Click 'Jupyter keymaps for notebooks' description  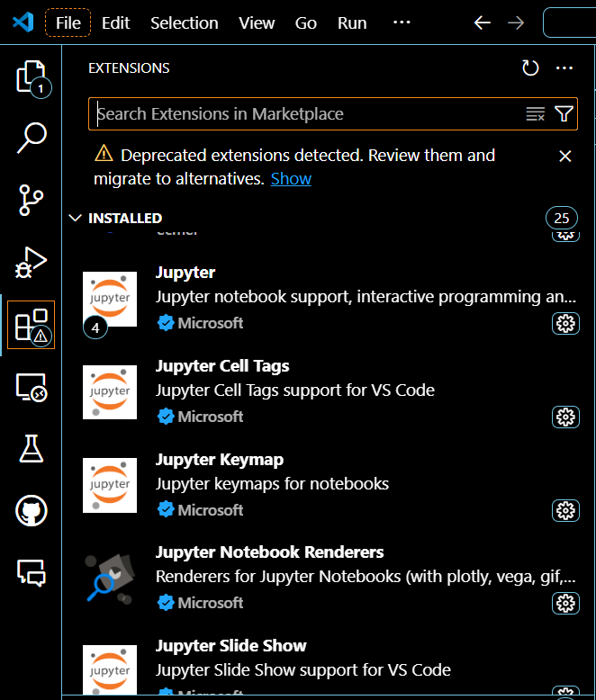pyautogui.click(x=272, y=483)
